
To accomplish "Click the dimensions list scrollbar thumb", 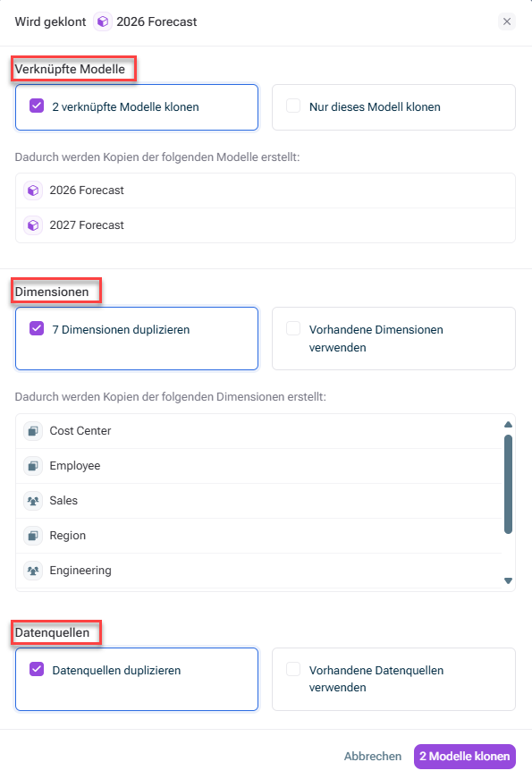I will click(x=508, y=485).
